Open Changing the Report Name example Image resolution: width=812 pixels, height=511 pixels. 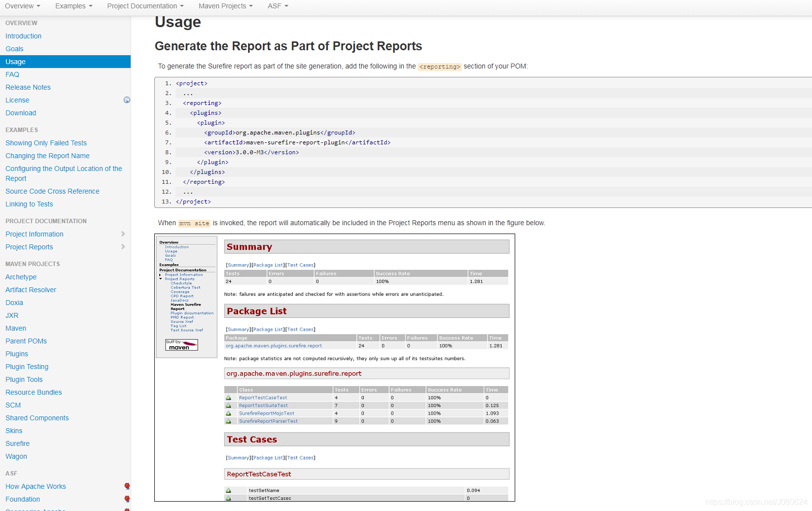pos(47,156)
